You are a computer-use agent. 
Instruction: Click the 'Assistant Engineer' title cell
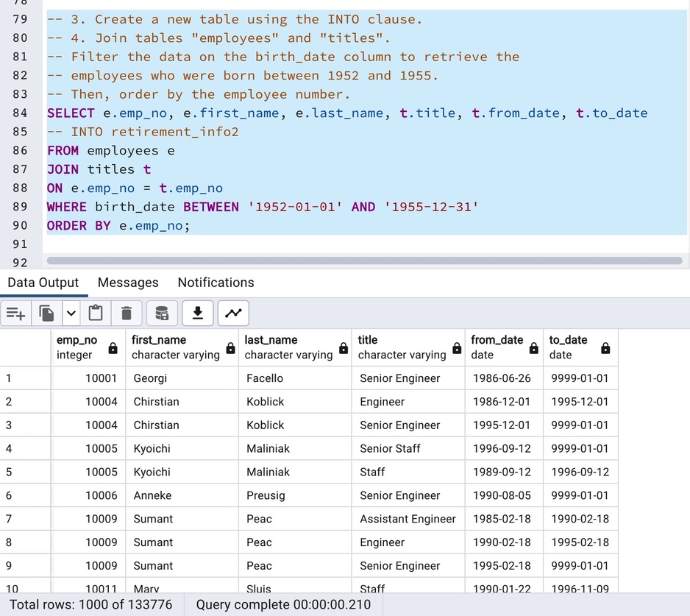[408, 519]
